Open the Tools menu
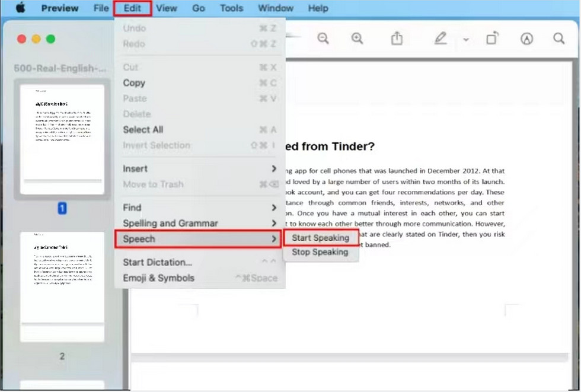 click(x=232, y=8)
